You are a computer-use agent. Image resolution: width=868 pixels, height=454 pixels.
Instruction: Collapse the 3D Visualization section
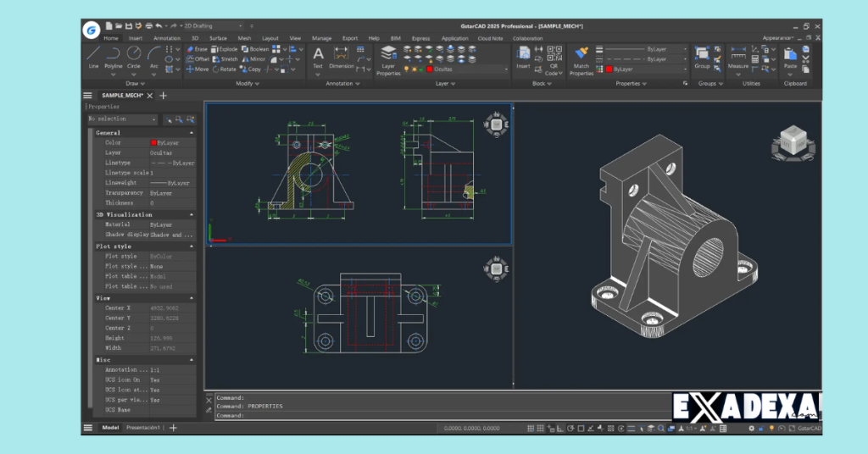click(192, 214)
